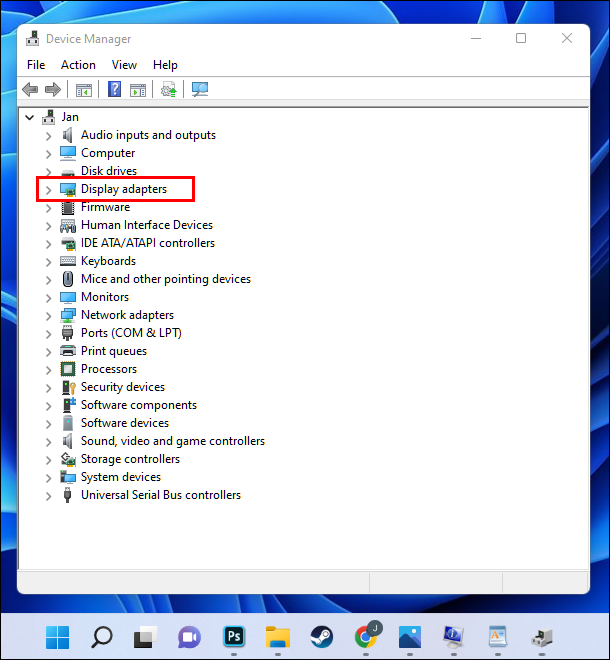Click the Display adapters icon
Image resolution: width=610 pixels, height=660 pixels.
click(x=68, y=189)
